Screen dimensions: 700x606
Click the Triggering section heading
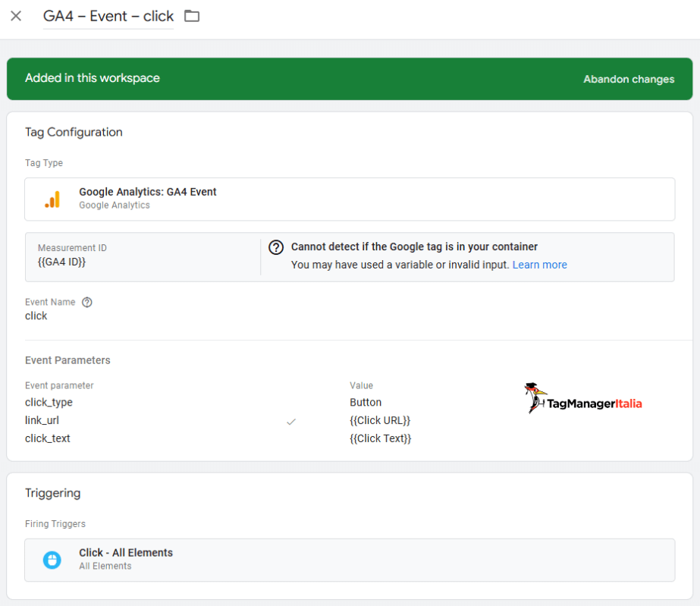click(52, 493)
